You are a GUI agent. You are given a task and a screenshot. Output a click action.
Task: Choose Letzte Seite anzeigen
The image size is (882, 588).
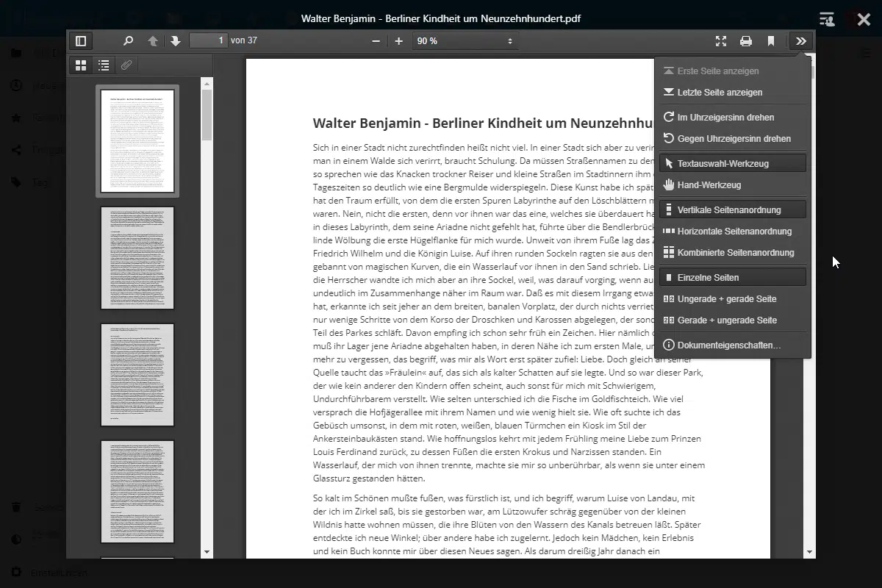coord(733,93)
